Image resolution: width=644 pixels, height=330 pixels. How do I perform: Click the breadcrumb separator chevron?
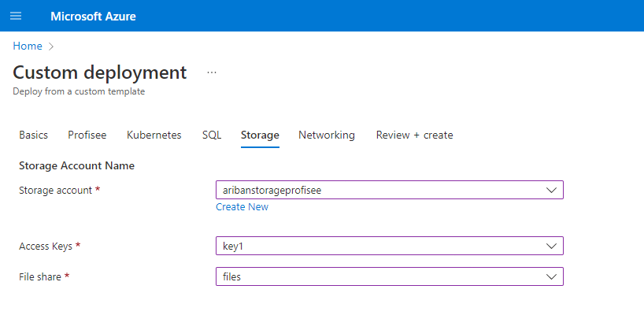point(51,46)
